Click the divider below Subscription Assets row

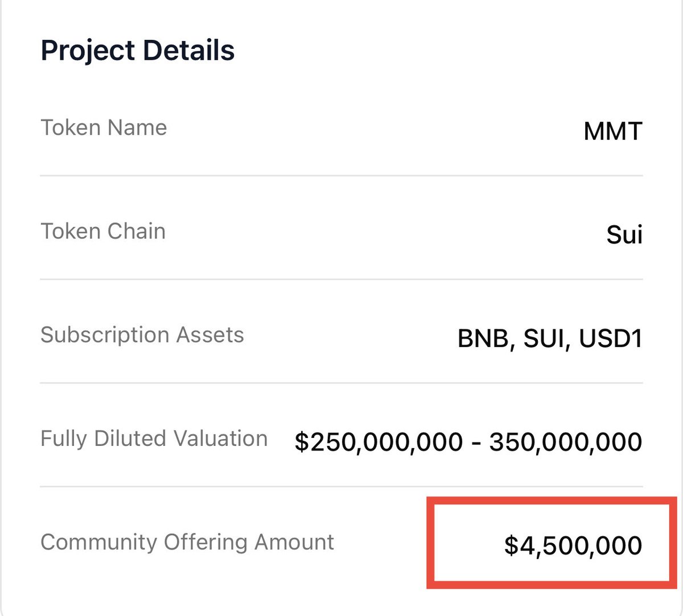click(x=341, y=383)
